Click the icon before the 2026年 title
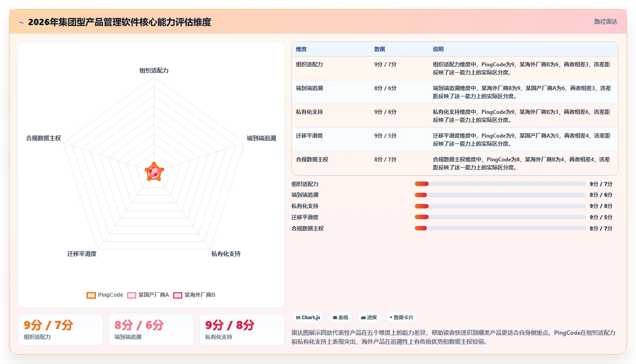This screenshot has height=364, width=636. [21, 22]
